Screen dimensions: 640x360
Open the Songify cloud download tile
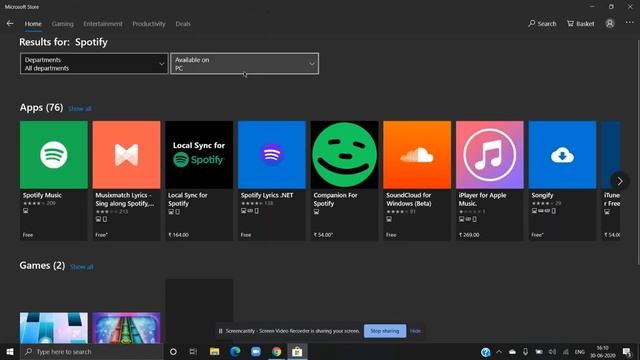562,180
